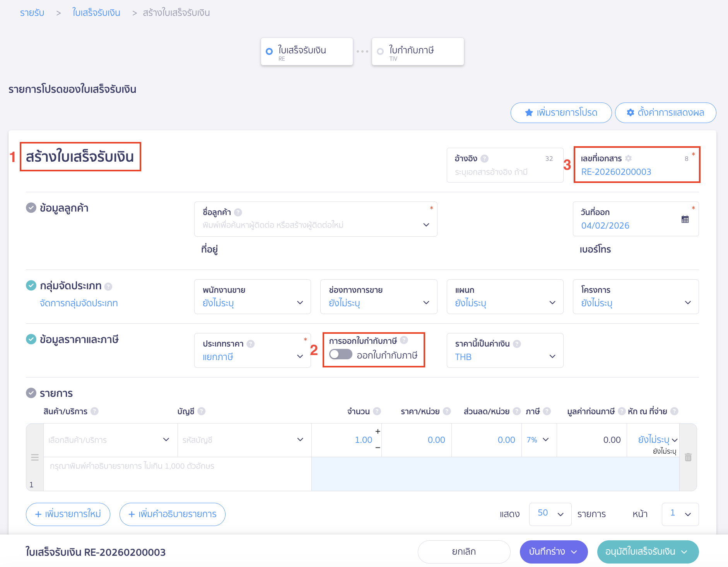The width and height of the screenshot is (728, 567).
Task: Open the currency dropdown showing THB
Action: 505,351
